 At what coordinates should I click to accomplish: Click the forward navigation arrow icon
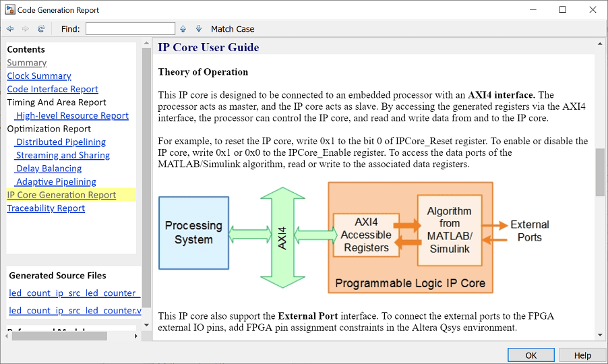click(x=26, y=29)
